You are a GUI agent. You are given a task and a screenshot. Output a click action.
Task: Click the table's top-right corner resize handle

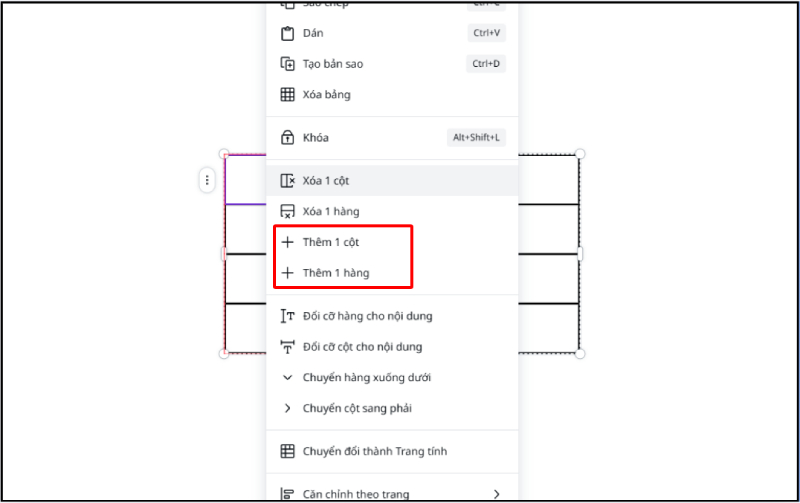point(580,154)
